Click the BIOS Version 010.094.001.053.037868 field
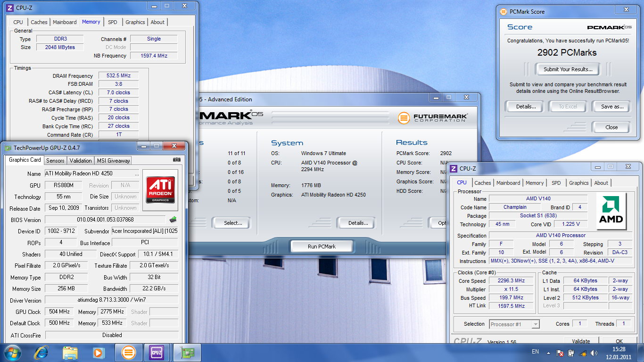This screenshot has height=362, width=644. (x=106, y=220)
